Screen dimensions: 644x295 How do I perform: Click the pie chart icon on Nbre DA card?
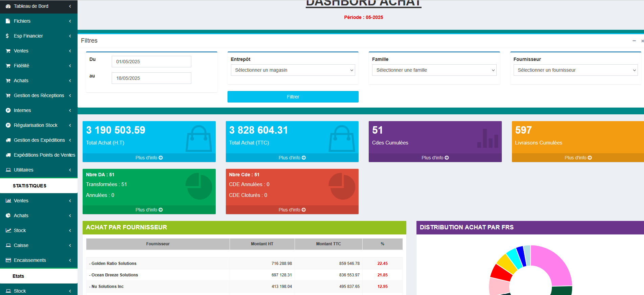tap(199, 186)
